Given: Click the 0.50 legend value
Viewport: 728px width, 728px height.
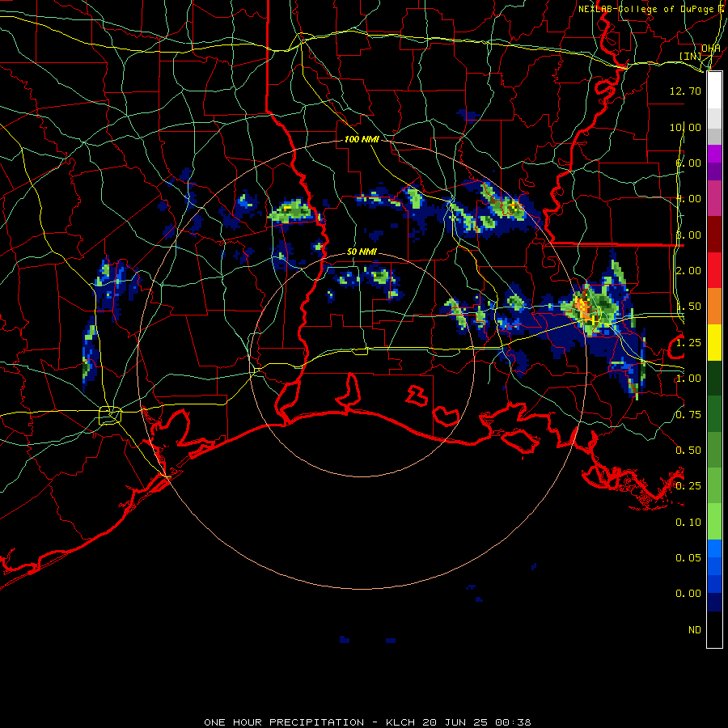Looking at the screenshot, I should pyautogui.click(x=688, y=451).
